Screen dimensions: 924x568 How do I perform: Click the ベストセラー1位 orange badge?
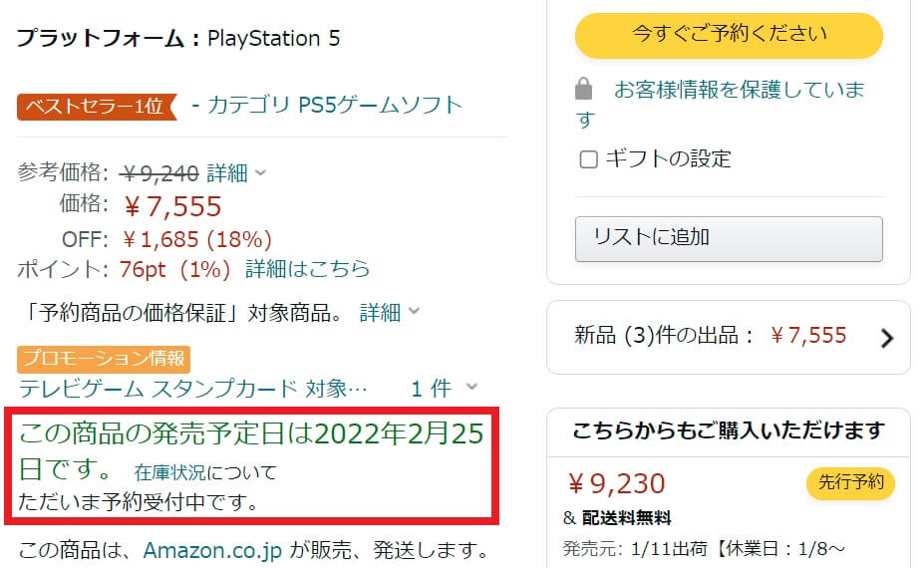coord(98,107)
